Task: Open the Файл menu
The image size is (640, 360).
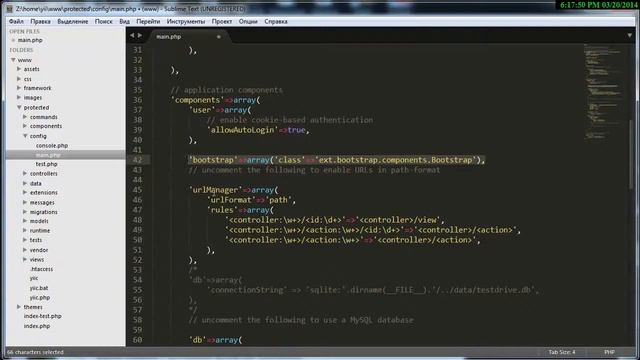Action: (x=16, y=21)
